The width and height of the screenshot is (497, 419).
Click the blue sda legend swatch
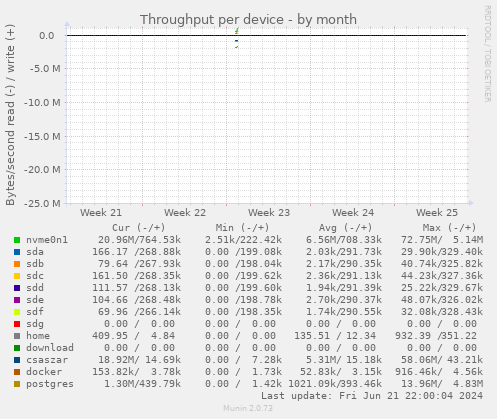tap(17, 252)
